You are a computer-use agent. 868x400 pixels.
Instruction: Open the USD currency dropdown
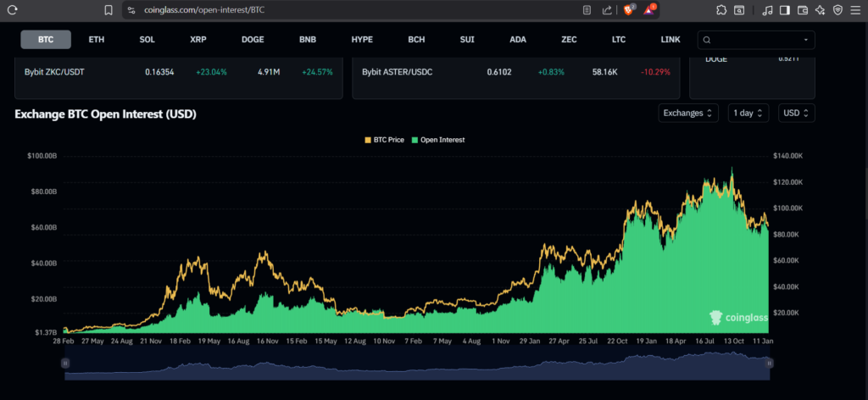797,113
